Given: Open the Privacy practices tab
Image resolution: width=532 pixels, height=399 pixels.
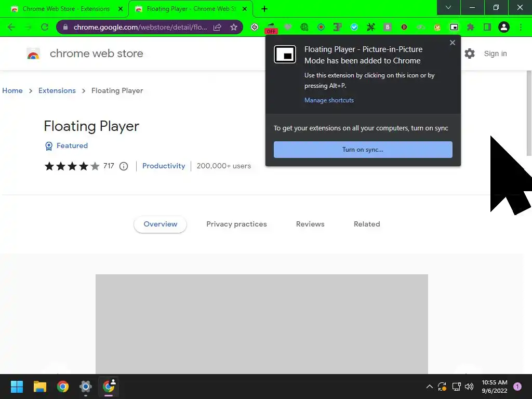Looking at the screenshot, I should point(236,224).
